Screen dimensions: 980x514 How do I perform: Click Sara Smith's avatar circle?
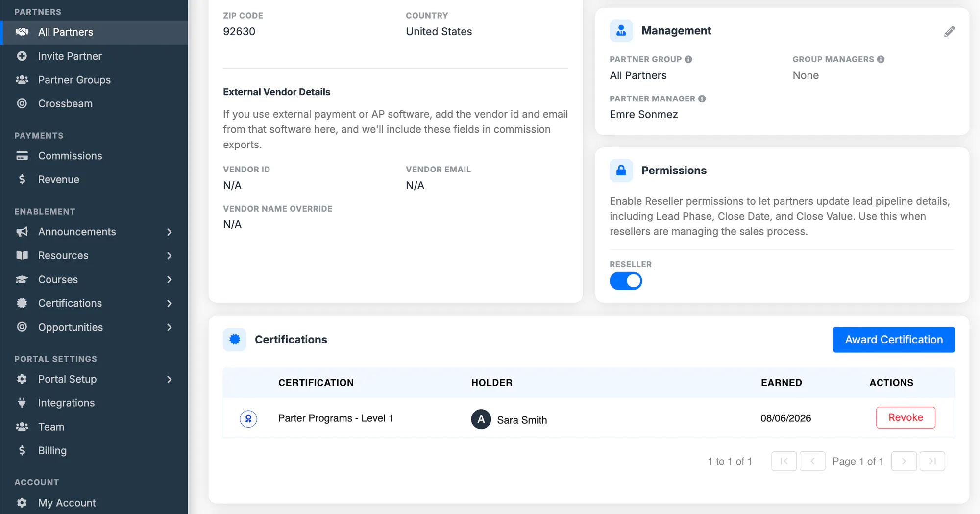click(x=481, y=419)
